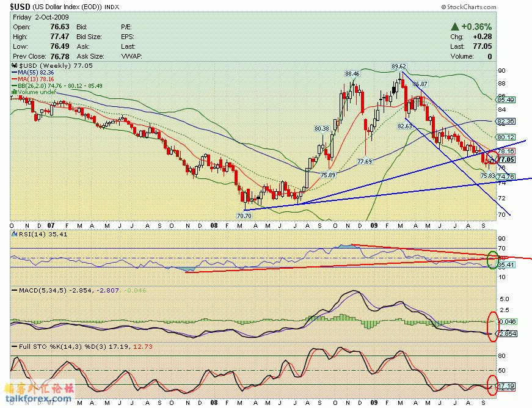Image resolution: width=532 pixels, height=408 pixels.
Task: Select the High value 77.47
Action: [60, 37]
